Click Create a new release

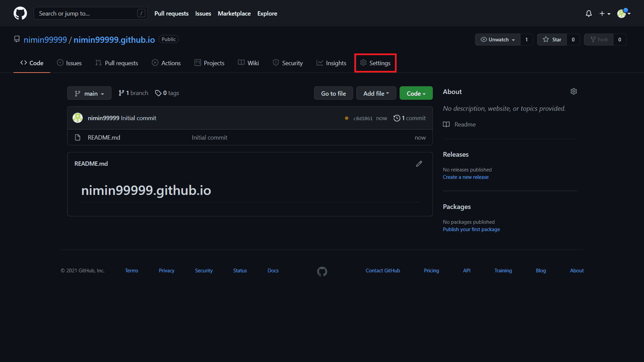click(x=465, y=177)
